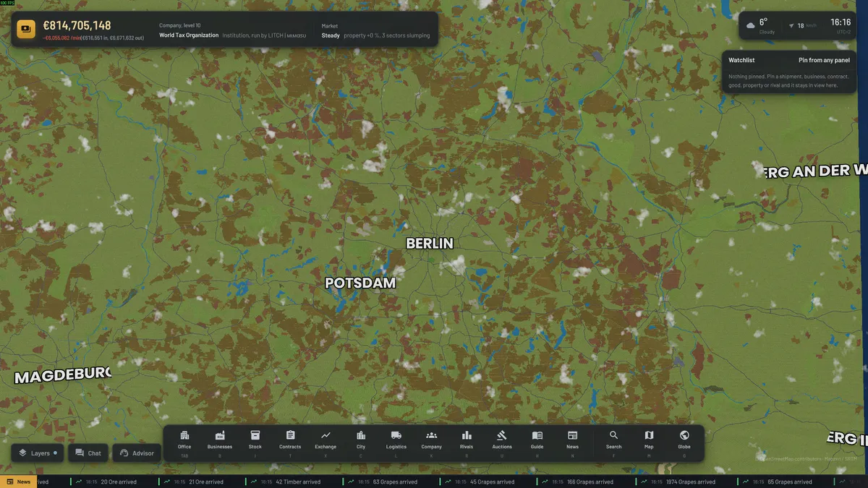The image size is (868, 488).
Task: Open the Office panel
Action: (184, 442)
